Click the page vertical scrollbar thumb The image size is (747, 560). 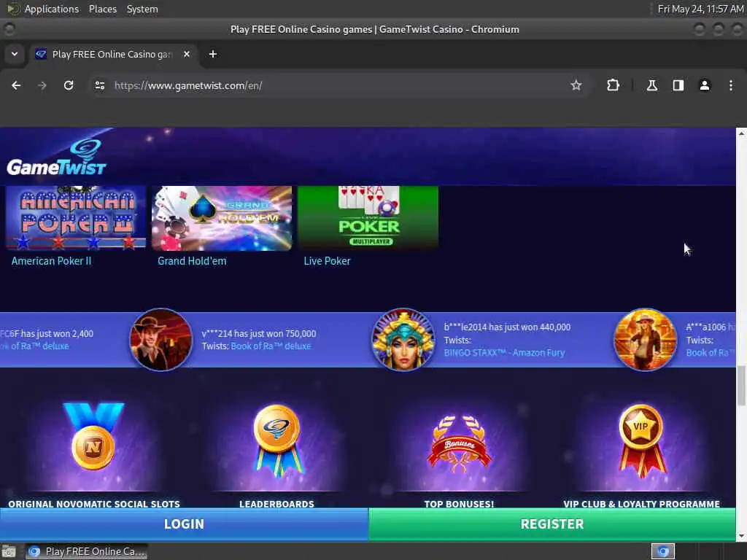click(x=741, y=386)
